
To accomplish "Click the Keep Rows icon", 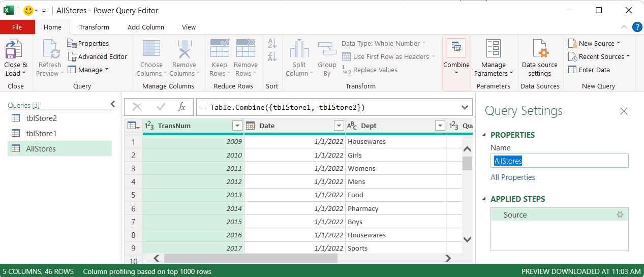I will point(220,49).
